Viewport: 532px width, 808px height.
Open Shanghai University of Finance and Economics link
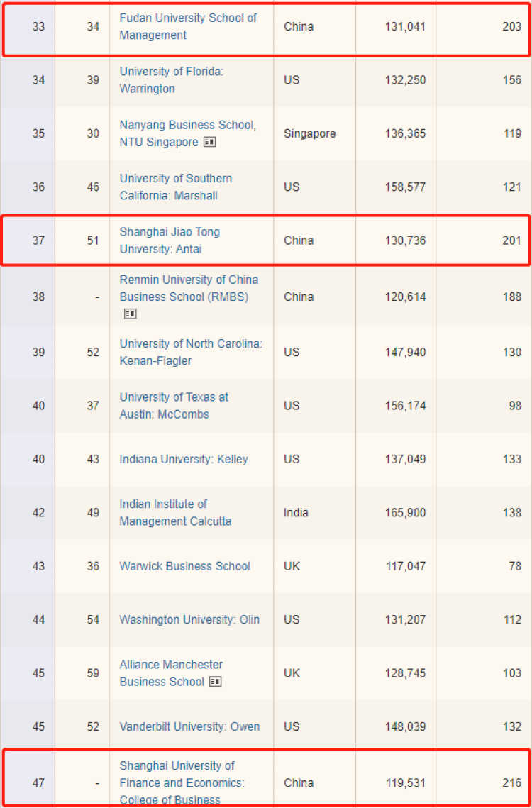pos(182,782)
